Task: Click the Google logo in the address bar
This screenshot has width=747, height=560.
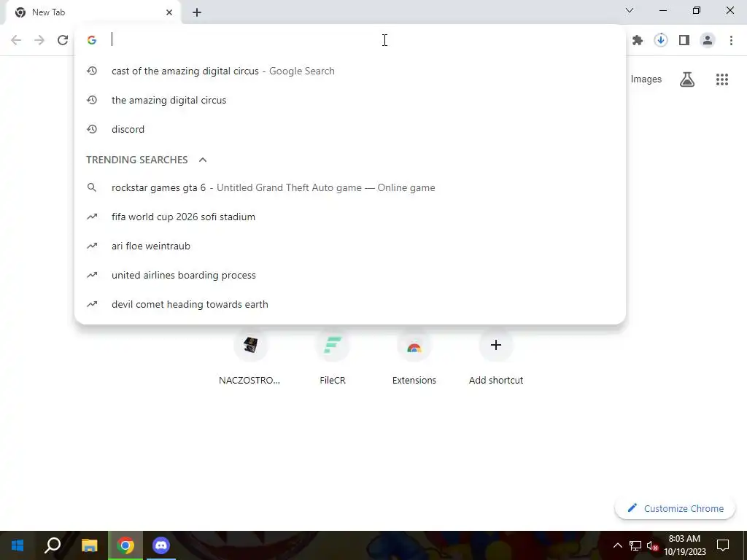Action: 92,40
